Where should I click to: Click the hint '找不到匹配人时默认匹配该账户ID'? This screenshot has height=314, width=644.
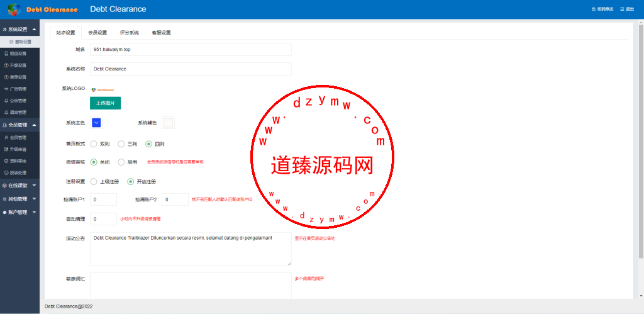(x=222, y=199)
